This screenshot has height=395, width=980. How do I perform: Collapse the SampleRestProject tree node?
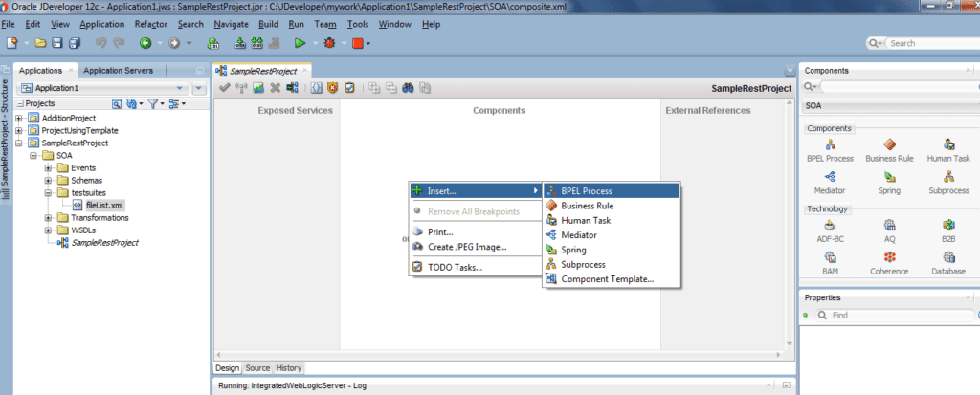[x=19, y=143]
